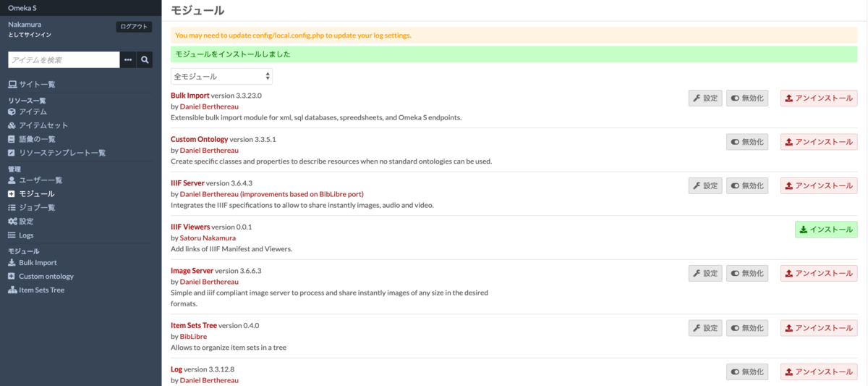The height and width of the screenshot is (386, 868).
Task: Click the search magnifier icon button
Action: 145,59
